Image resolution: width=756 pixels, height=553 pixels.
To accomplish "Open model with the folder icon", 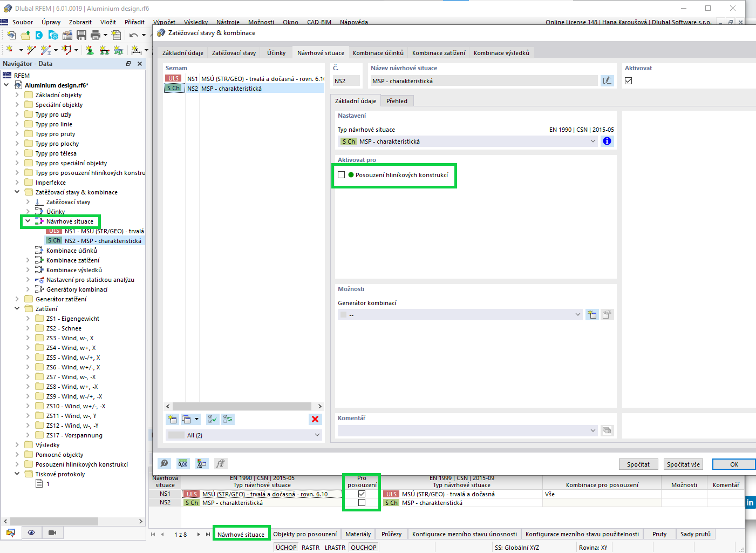I will [x=25, y=35].
